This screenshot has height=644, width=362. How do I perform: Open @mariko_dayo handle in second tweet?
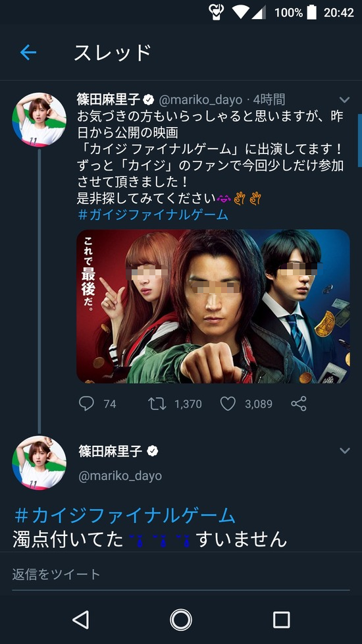[120, 476]
